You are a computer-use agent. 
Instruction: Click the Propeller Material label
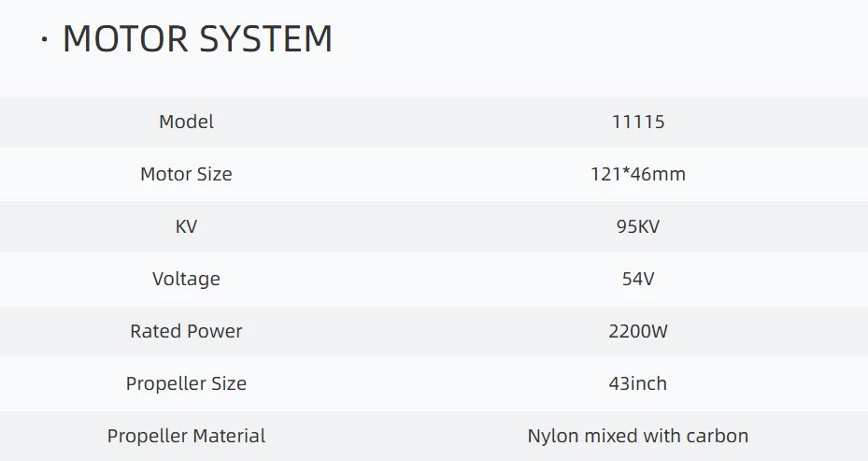click(186, 436)
